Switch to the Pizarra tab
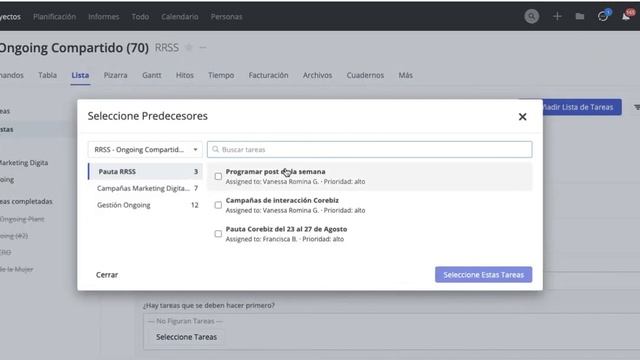 click(x=116, y=75)
